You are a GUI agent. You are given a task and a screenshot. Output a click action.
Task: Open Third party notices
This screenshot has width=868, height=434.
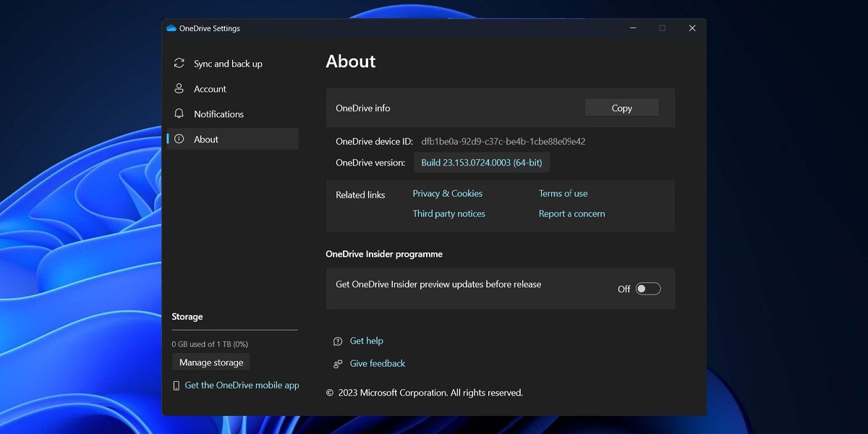click(x=448, y=213)
